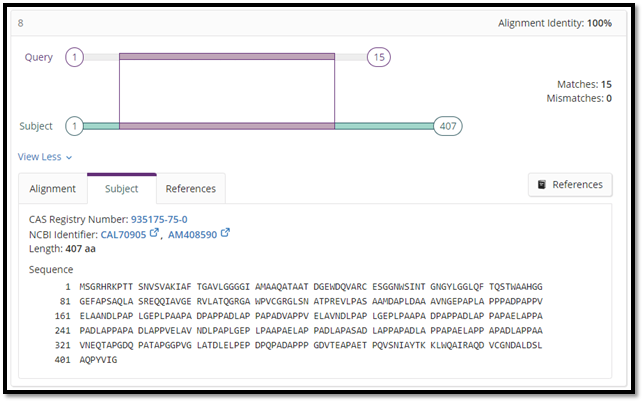Click the external link icon next to CAL70905
The width and height of the screenshot is (644, 403).
pyautogui.click(x=154, y=234)
